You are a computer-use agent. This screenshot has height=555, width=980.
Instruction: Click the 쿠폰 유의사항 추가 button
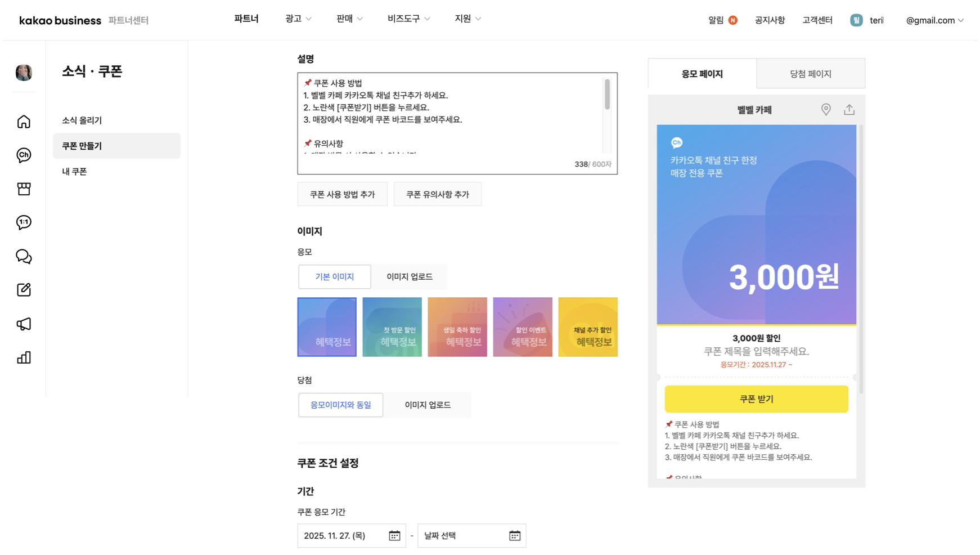coord(437,194)
